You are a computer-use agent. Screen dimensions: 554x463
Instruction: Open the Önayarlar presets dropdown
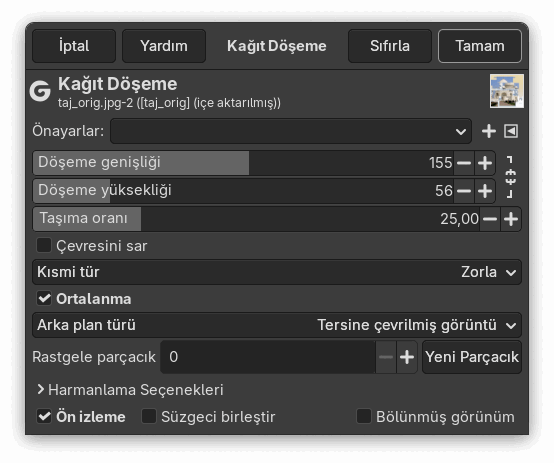[291, 131]
